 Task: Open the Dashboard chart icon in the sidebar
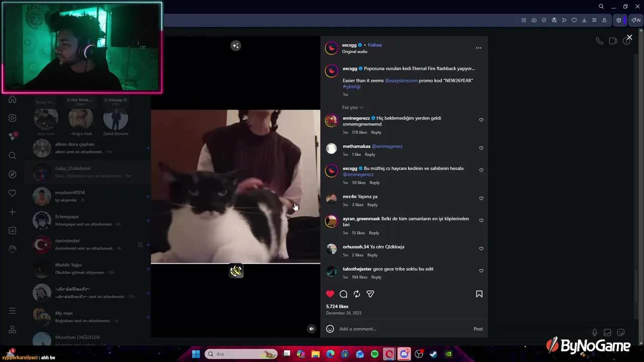coord(13,231)
